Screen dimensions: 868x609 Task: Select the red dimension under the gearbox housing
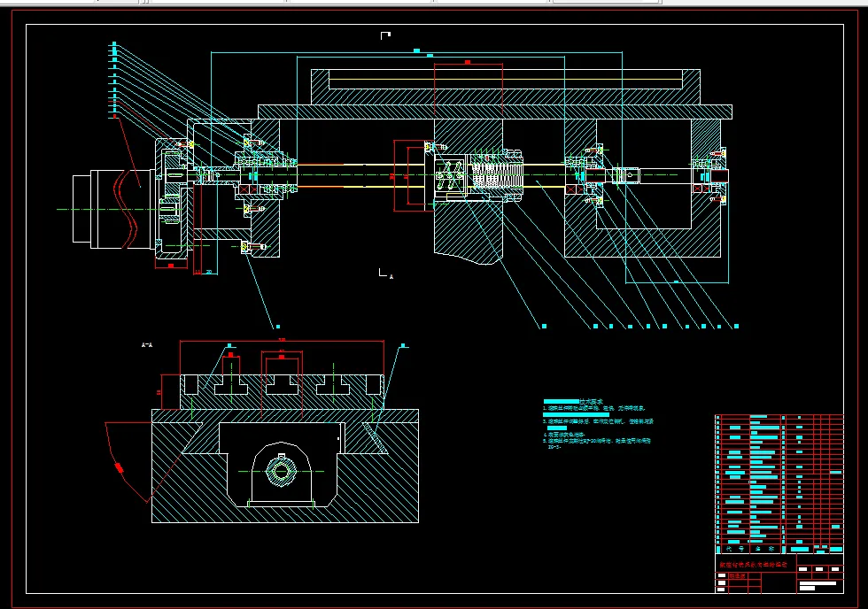coord(171,266)
